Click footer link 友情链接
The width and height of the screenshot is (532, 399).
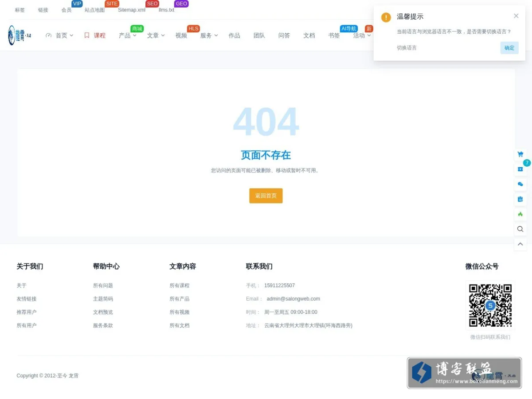pos(27,299)
